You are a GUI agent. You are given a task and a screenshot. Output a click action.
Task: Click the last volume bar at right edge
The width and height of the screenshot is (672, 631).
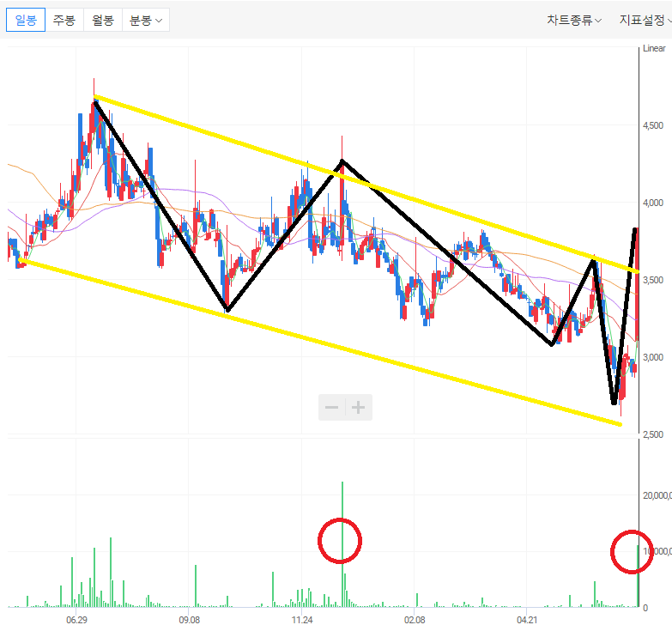[638, 576]
